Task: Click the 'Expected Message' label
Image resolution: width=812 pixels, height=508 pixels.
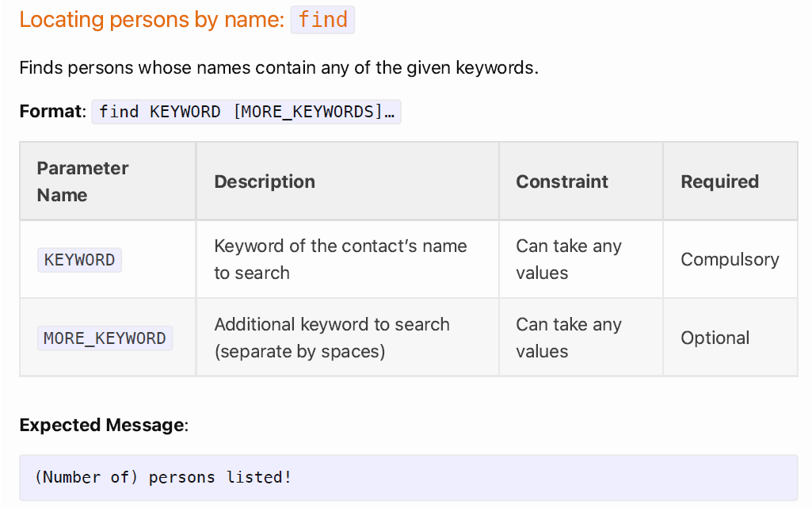Action: (x=103, y=425)
